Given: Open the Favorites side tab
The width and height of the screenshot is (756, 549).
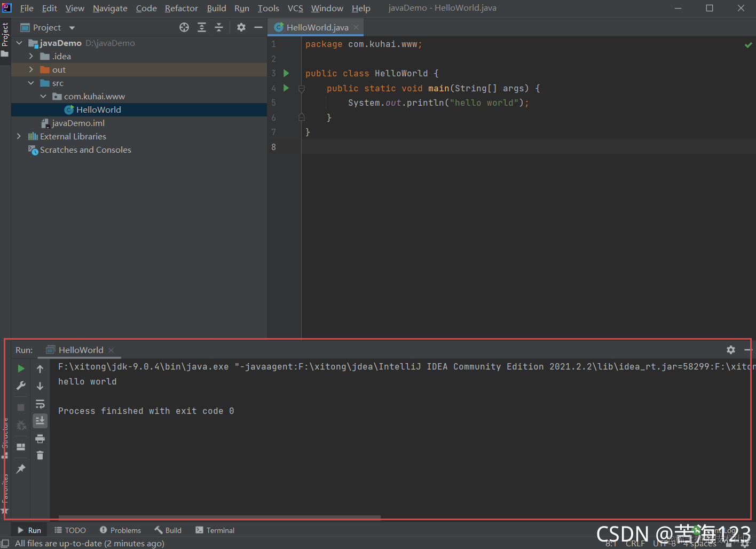Looking at the screenshot, I should 5,494.
